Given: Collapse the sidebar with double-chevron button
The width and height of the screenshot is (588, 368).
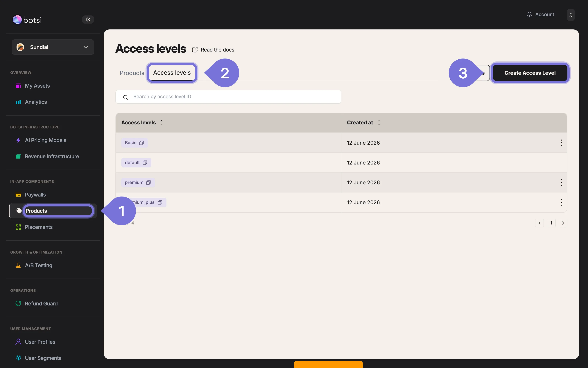Looking at the screenshot, I should pyautogui.click(x=88, y=20).
